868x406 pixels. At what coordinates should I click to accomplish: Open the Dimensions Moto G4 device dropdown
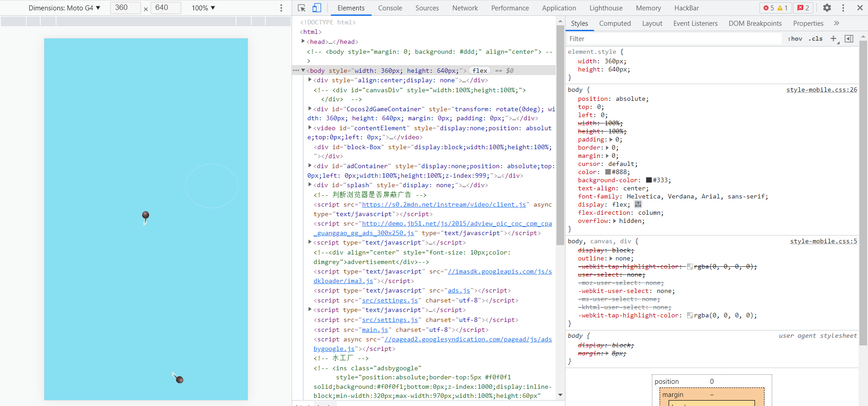[64, 8]
